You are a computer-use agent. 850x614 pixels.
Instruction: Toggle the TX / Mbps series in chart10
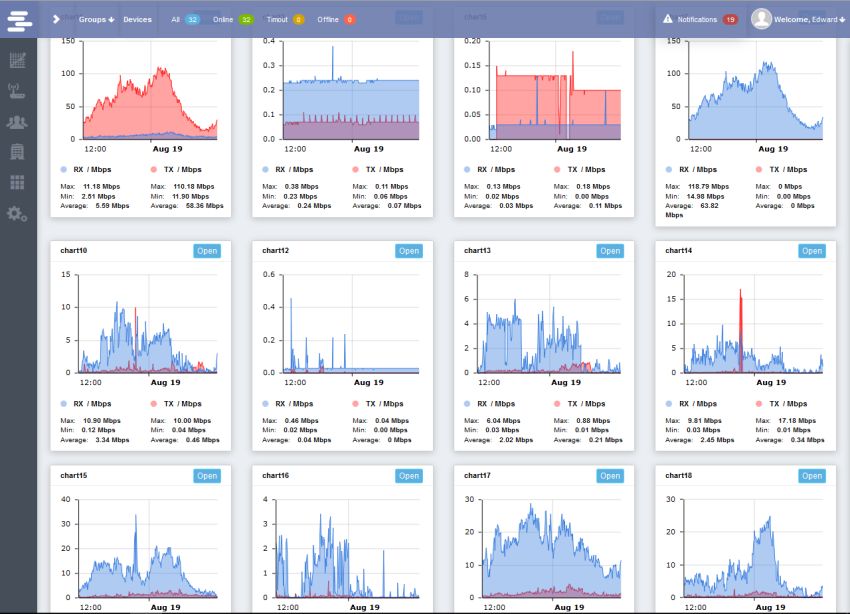pyautogui.click(x=176, y=404)
